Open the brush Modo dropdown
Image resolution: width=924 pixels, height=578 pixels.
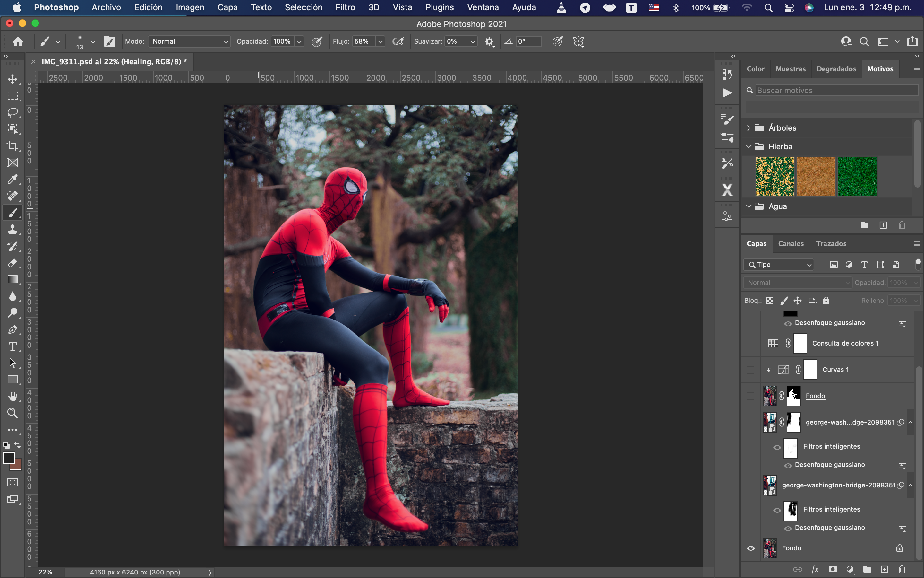189,41
